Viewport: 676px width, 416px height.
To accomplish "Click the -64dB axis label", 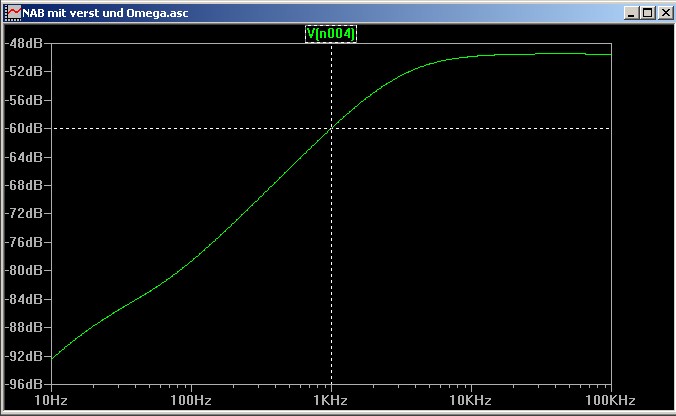I will 24,157.
